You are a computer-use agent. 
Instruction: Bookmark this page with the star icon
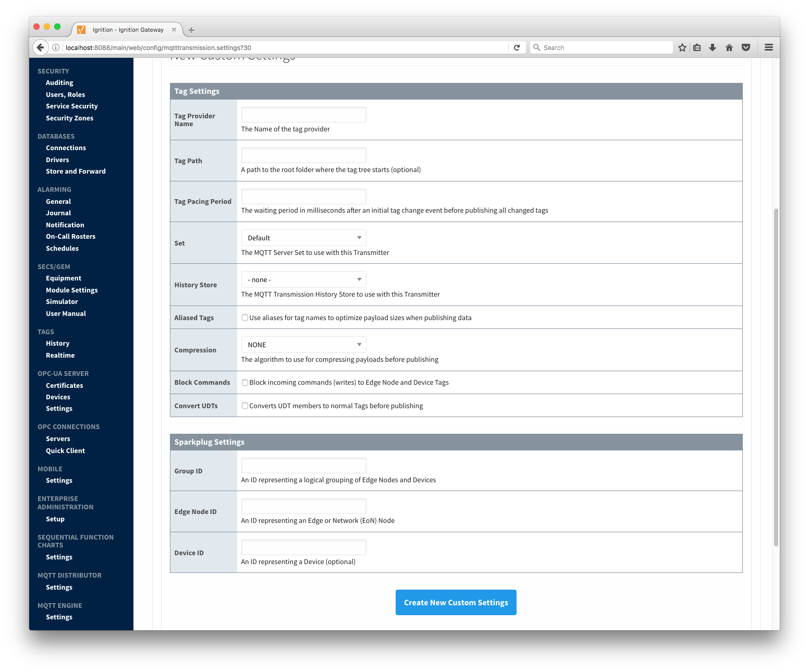(682, 47)
